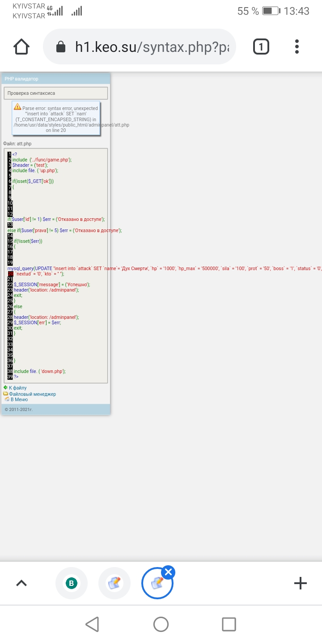Open Chrome's three-dot overflow menu
Screen dimensions: 322x644
tap(297, 47)
